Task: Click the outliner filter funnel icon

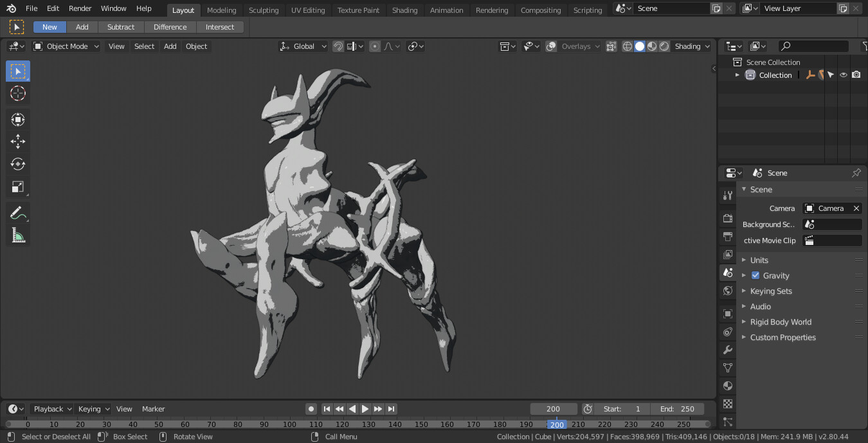Action: [863, 46]
